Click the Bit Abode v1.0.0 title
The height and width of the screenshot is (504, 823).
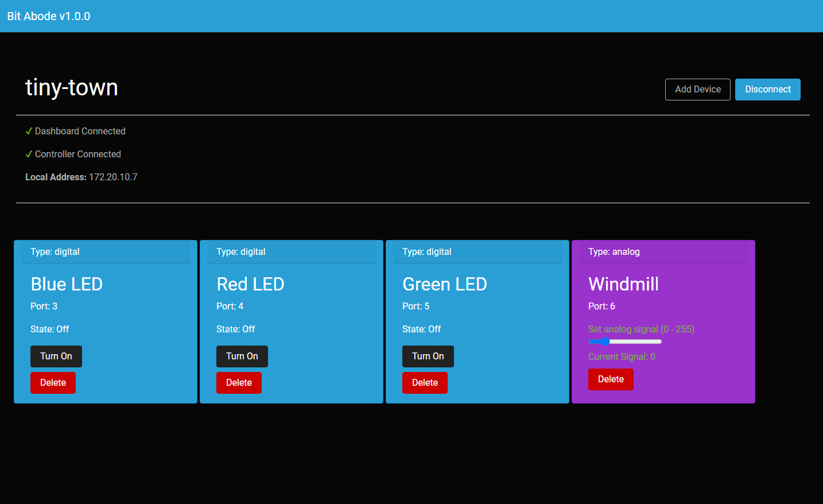(48, 16)
